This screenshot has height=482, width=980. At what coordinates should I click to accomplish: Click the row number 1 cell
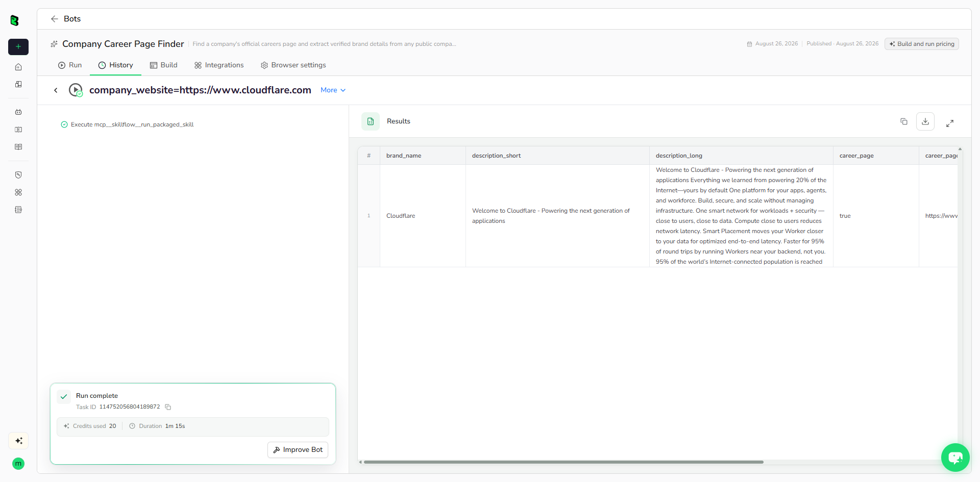tap(369, 216)
